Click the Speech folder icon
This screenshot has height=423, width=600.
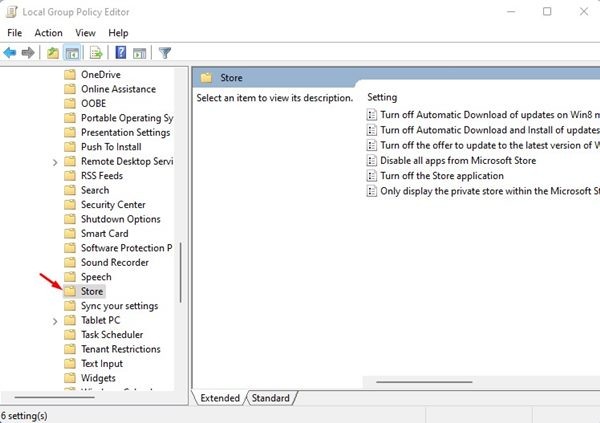pos(70,277)
